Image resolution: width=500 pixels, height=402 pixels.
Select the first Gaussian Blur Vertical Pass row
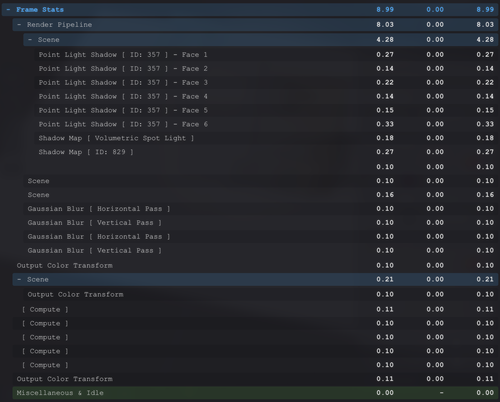[261, 223]
